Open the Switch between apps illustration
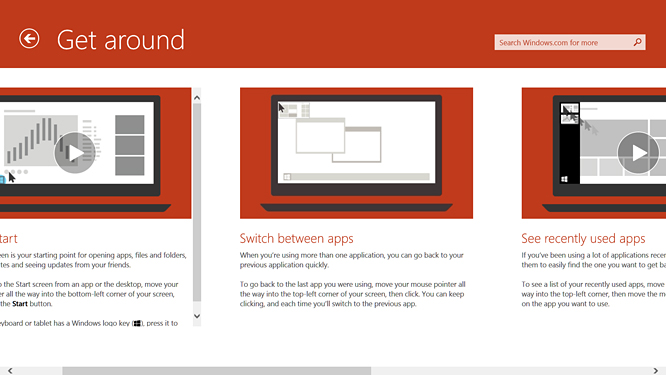Image resolution: width=666 pixels, height=375 pixels. [x=356, y=153]
